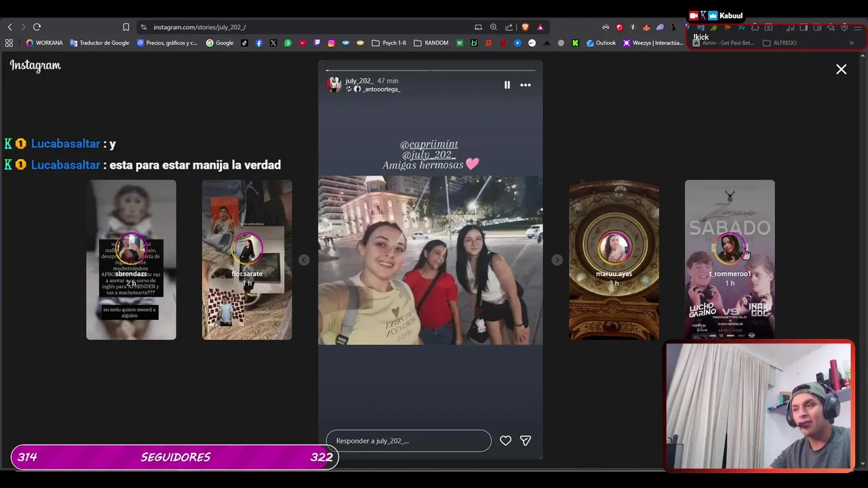Open the MetaMask fox extension icon
This screenshot has height=488, width=868.
[x=646, y=27]
